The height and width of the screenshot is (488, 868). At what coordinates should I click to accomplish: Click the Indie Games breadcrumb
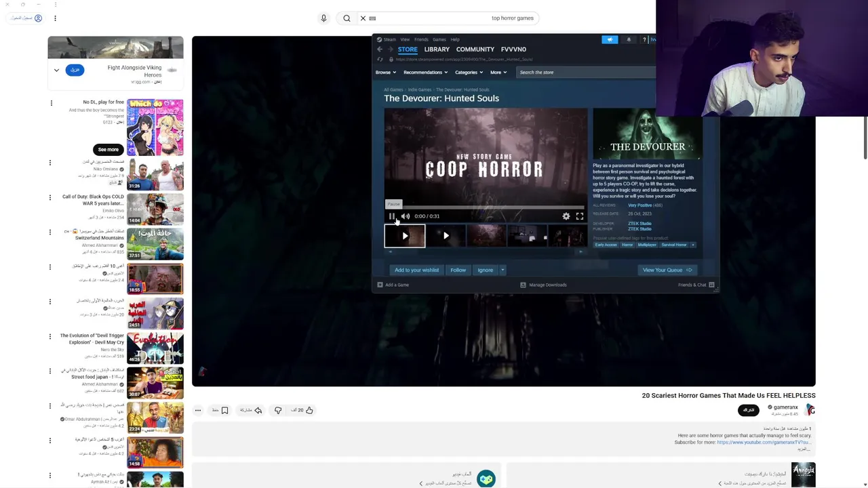click(419, 89)
